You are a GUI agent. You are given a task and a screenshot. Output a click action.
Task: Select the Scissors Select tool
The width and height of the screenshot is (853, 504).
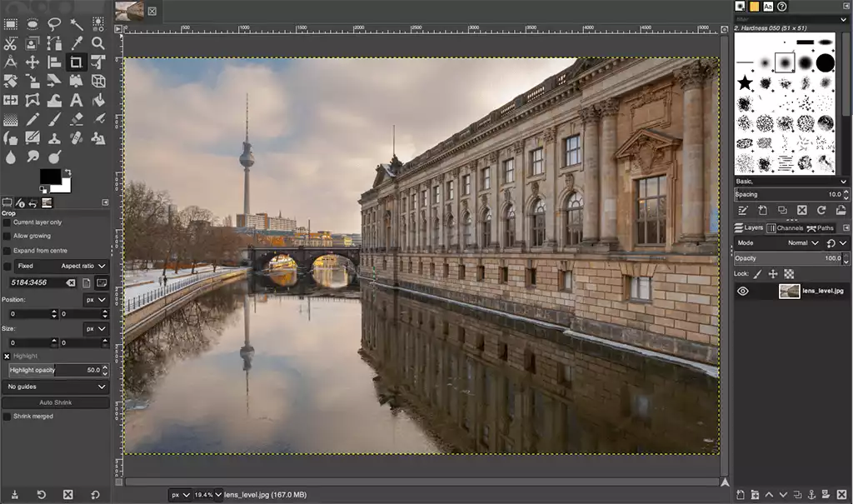tap(11, 43)
